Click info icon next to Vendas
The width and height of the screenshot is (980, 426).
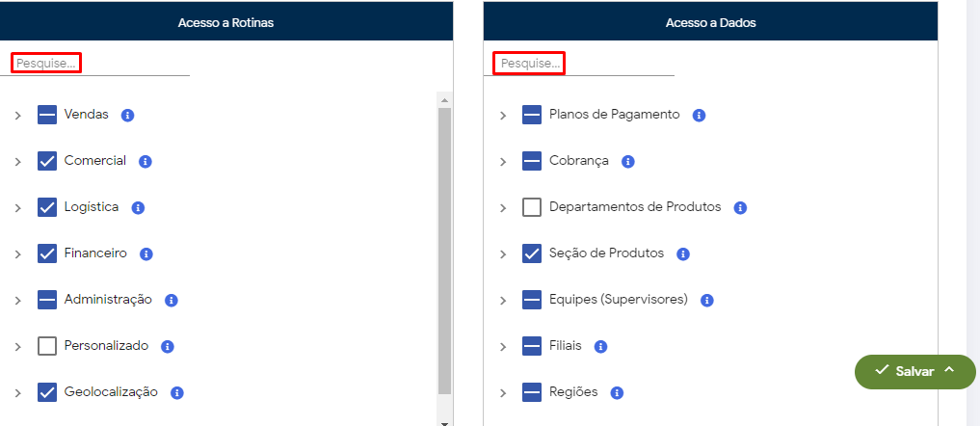coord(127,115)
